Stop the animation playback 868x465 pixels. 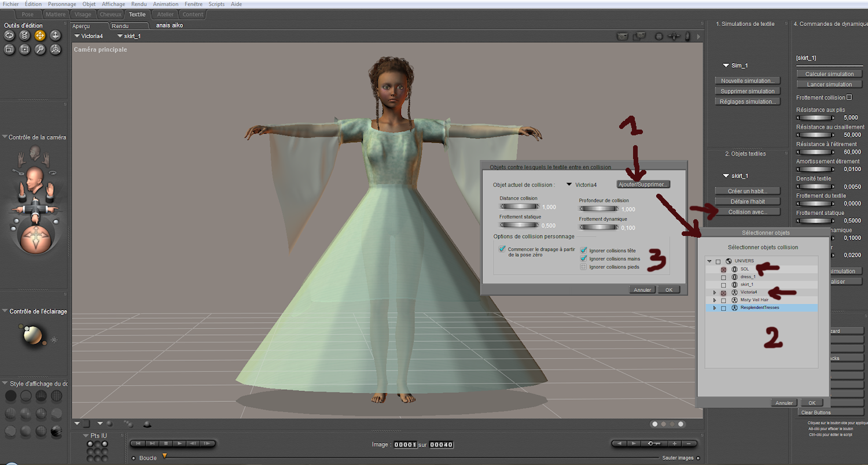166,444
